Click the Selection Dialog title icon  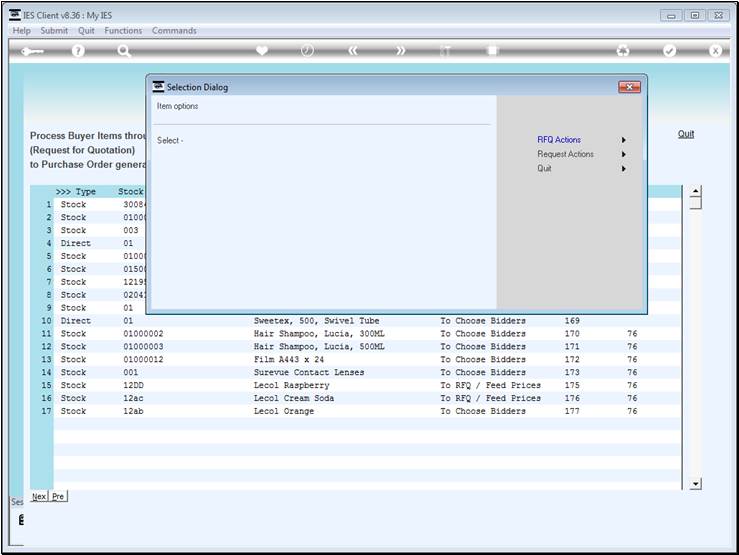pyautogui.click(x=158, y=87)
